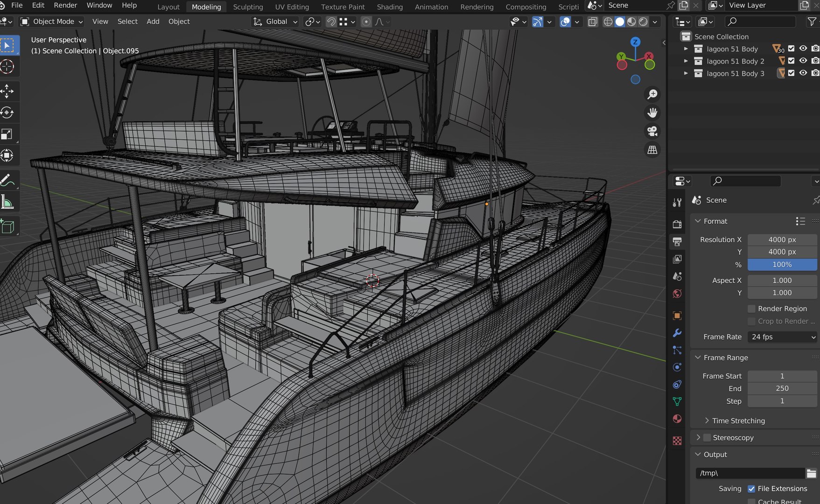Expand lagoon 51 Body 2 collection
Image resolution: width=820 pixels, height=504 pixels.
[686, 61]
